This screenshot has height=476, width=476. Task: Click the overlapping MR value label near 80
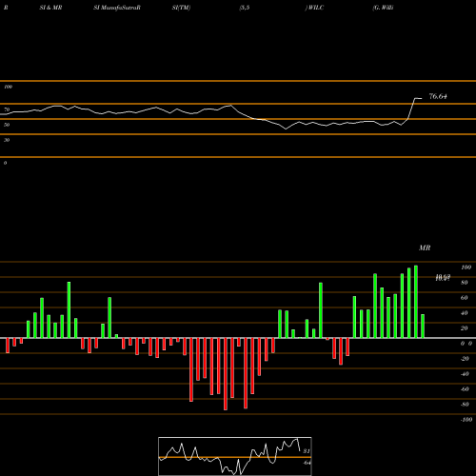coord(443,278)
